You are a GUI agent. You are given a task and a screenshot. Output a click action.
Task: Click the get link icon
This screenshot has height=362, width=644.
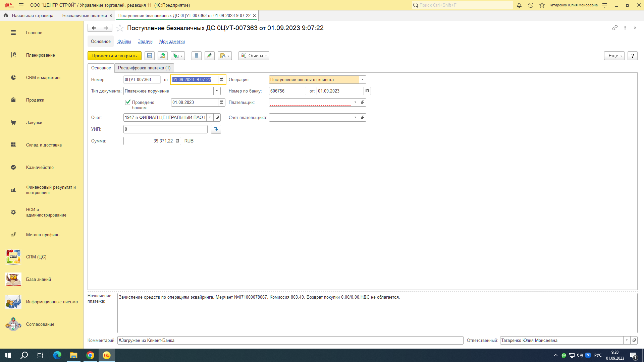coord(615,28)
